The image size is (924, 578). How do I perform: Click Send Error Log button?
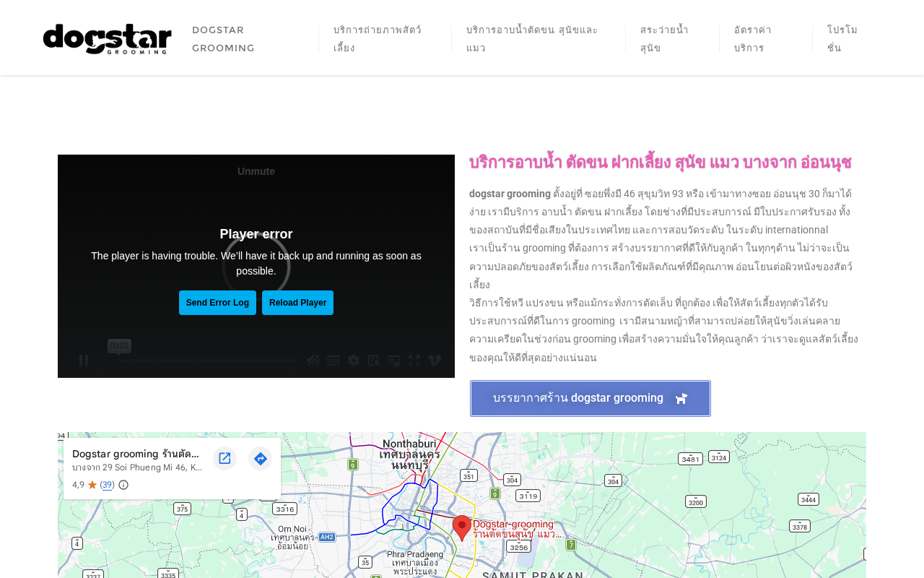pyautogui.click(x=217, y=303)
